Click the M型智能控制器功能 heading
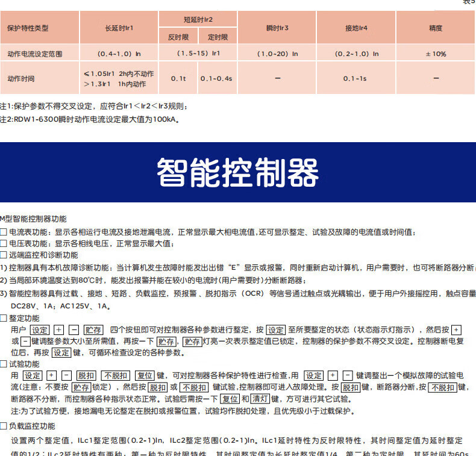The height and width of the screenshot is (456, 476). (x=34, y=219)
